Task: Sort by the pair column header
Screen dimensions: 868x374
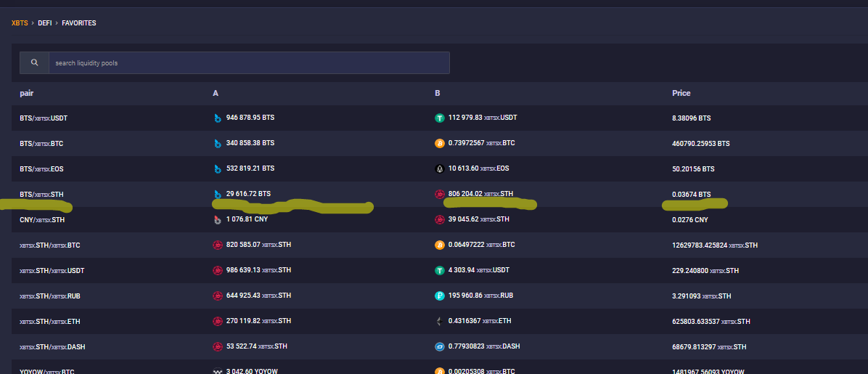Action: [x=27, y=93]
